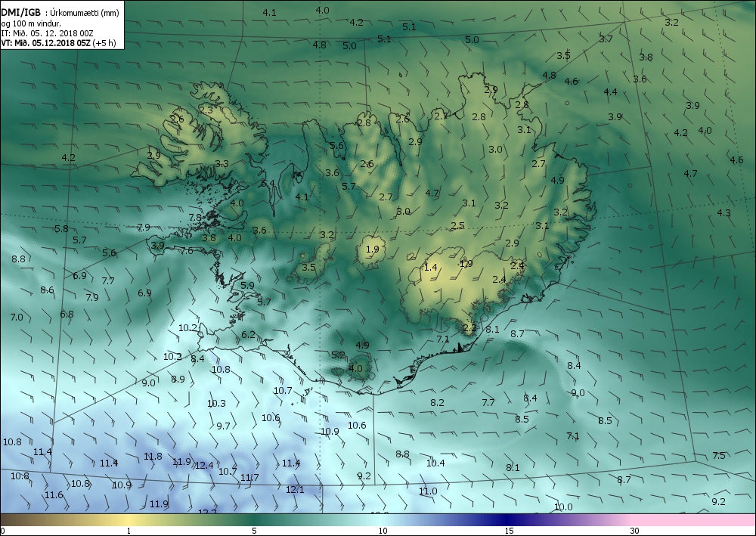The height and width of the screenshot is (536, 756).
Task: Click the 10.4 value south of Iceland
Action: pos(435,463)
